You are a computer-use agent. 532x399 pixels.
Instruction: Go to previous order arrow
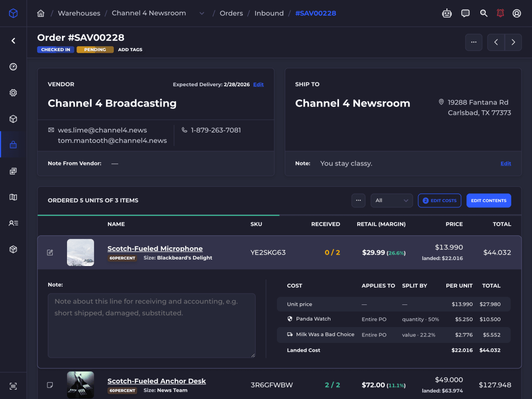click(496, 42)
